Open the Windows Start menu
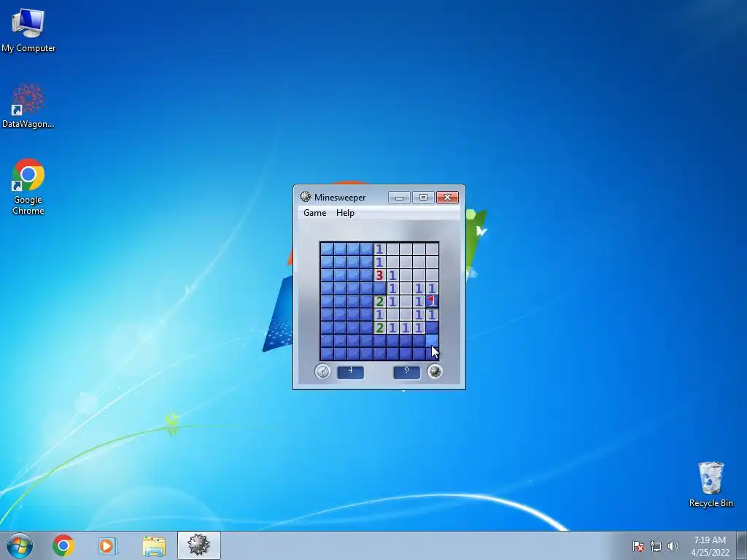Image resolution: width=747 pixels, height=560 pixels. (20, 545)
